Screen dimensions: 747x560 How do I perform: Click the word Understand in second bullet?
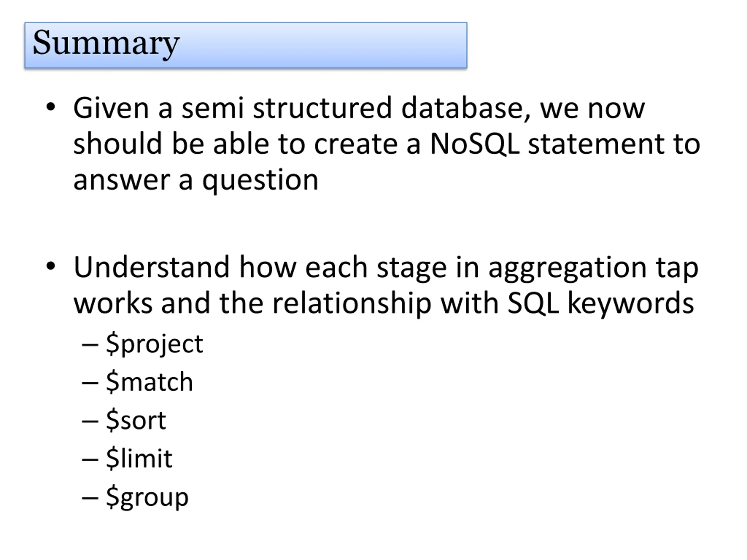[152, 267]
